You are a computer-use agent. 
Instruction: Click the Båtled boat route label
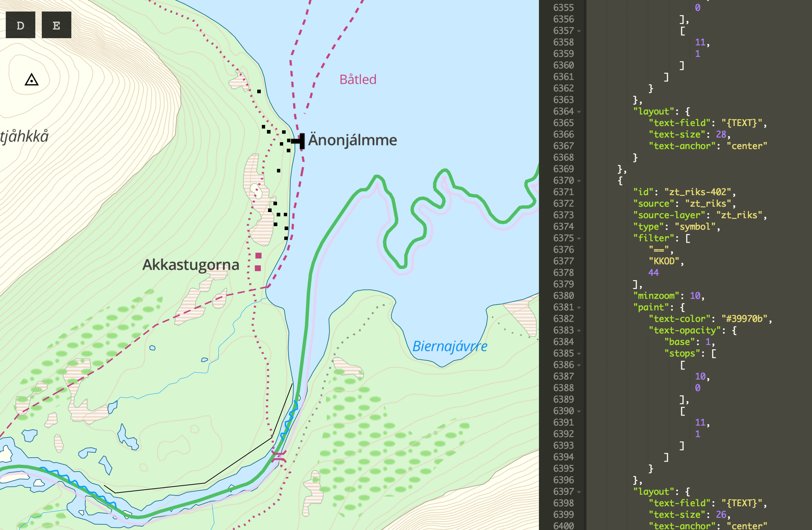(358, 80)
